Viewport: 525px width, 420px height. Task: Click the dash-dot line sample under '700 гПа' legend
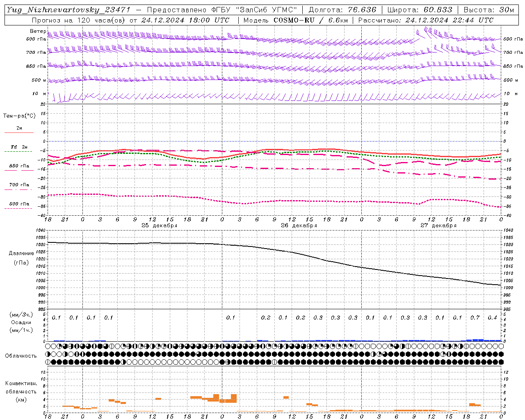(x=18, y=189)
